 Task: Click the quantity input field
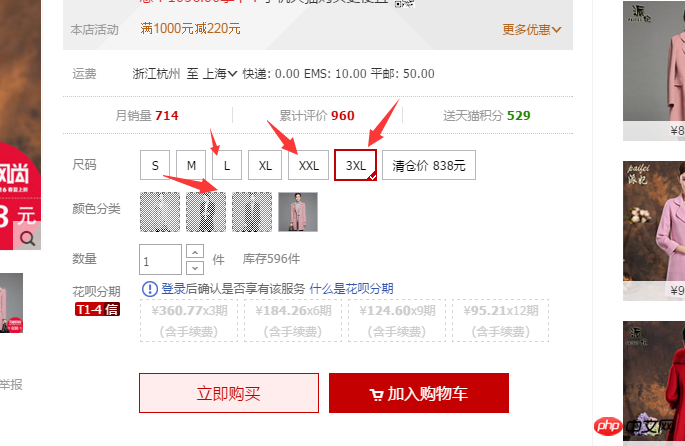pyautogui.click(x=160, y=259)
